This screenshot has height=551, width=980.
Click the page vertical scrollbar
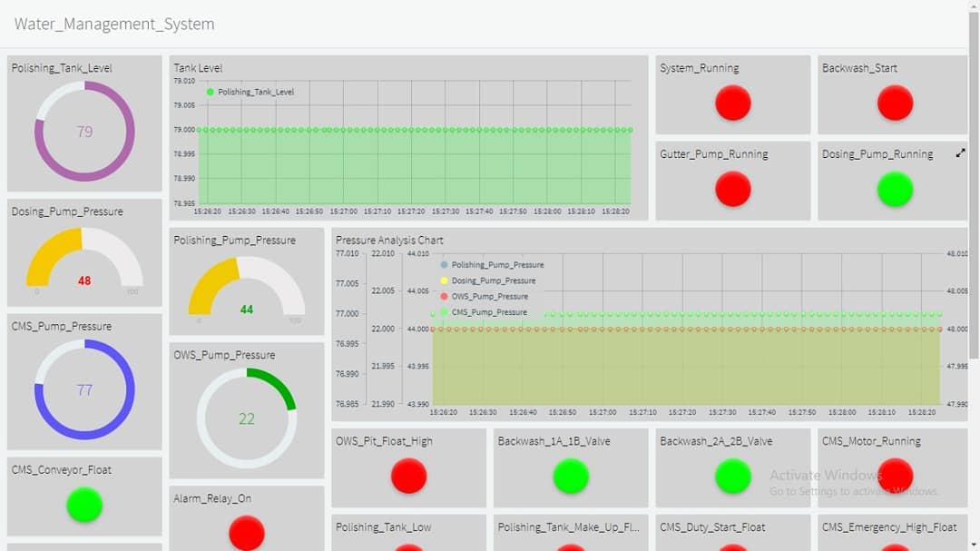tap(974, 182)
